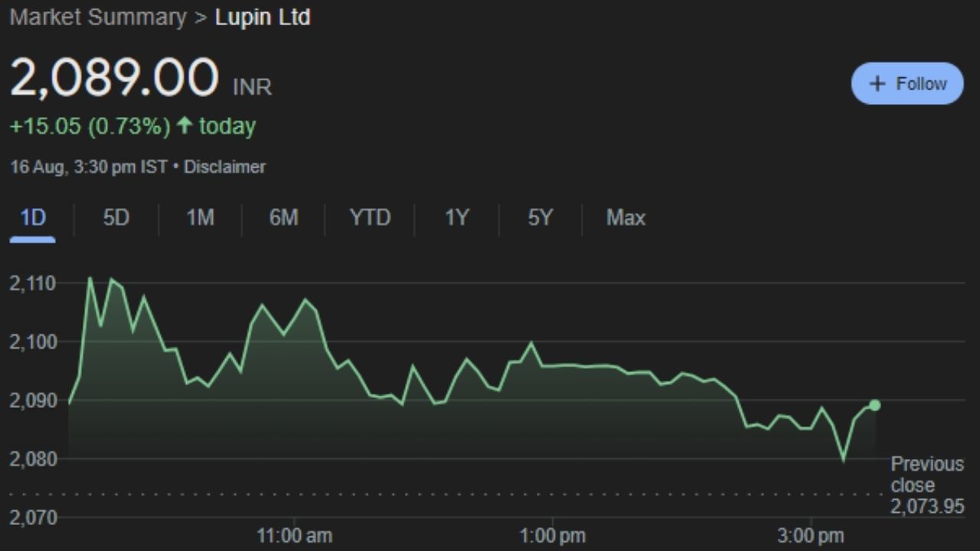This screenshot has width=980, height=551.
Task: Click the 2,090 y-axis label
Action: click(x=32, y=400)
